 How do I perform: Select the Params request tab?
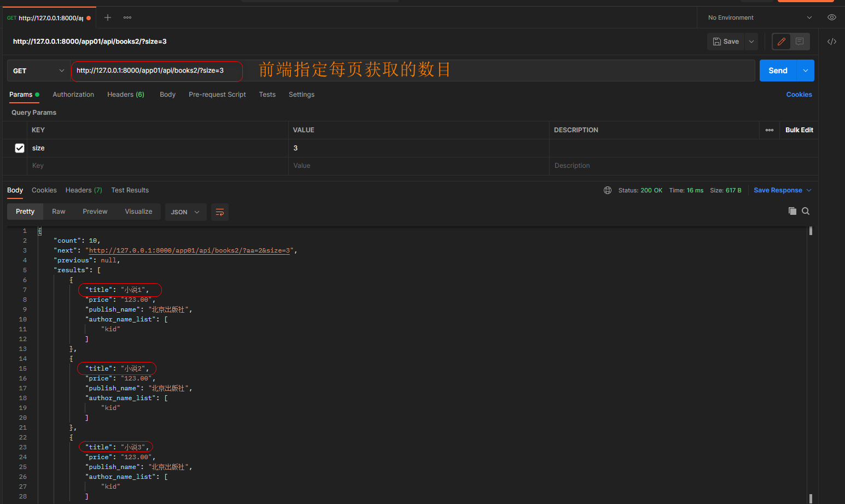coord(24,95)
